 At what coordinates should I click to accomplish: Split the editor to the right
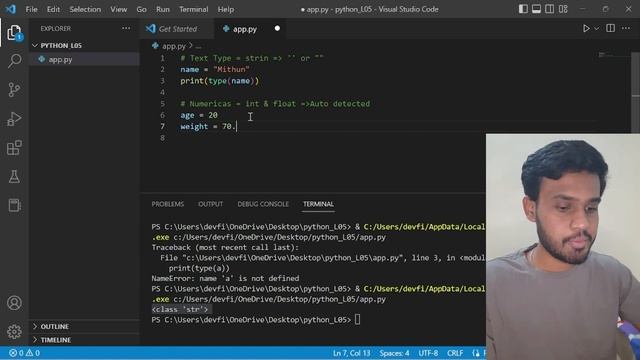point(611,28)
